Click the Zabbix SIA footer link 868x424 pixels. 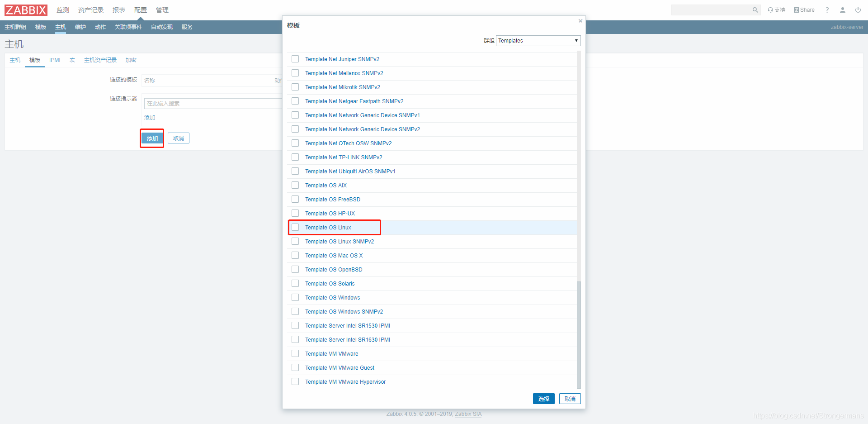tap(468, 414)
